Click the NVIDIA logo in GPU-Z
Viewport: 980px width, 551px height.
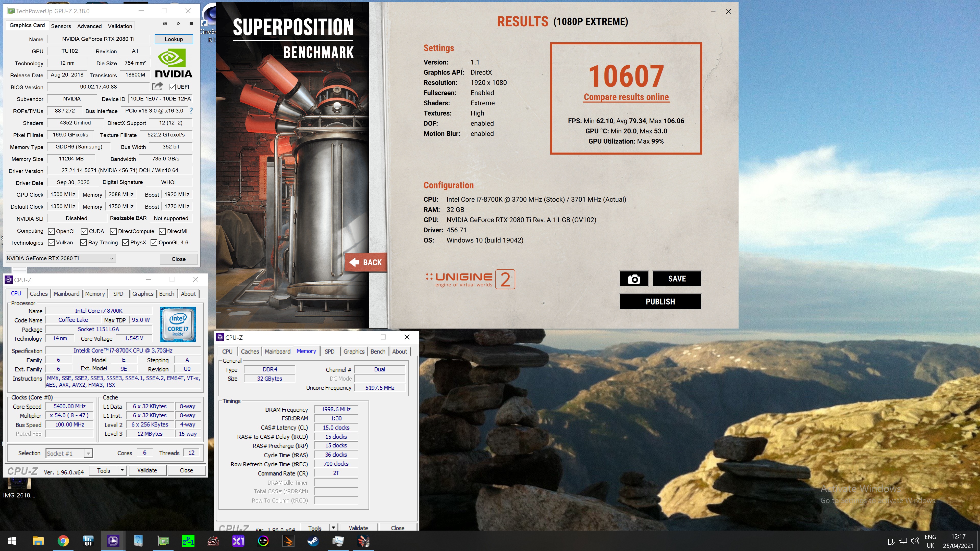pos(174,63)
